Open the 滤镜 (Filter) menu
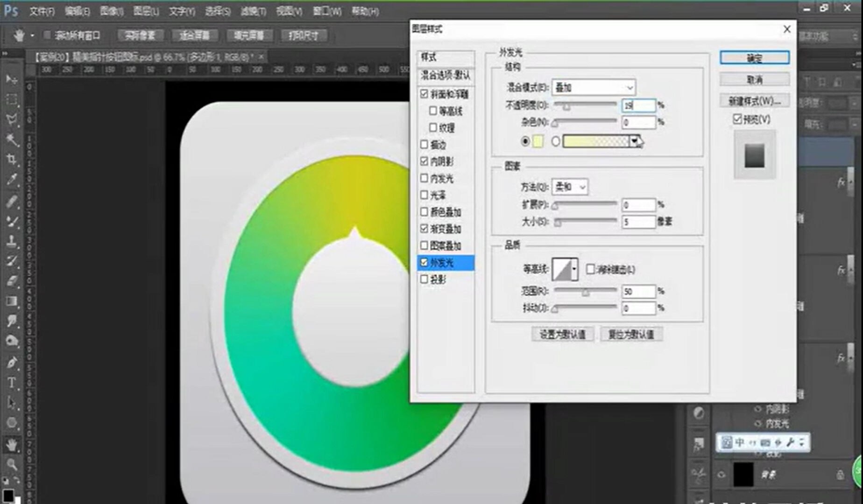The image size is (863, 504). [x=253, y=11]
